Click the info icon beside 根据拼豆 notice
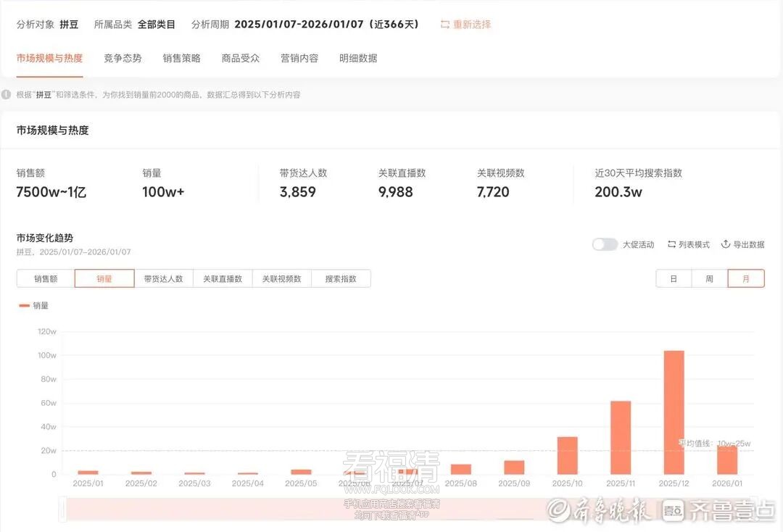This screenshot has width=783, height=532. click(7, 95)
